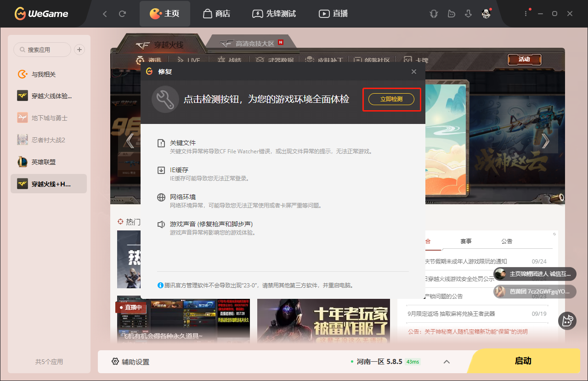
Task: Click the gamepad icon in title bar
Action: coord(451,14)
